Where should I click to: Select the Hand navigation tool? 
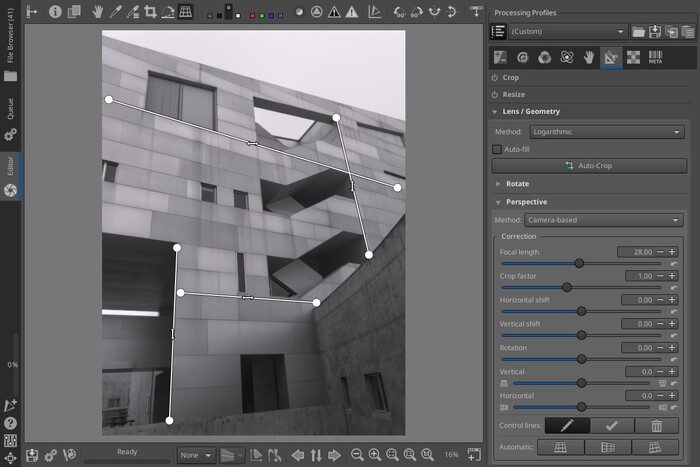[98, 12]
